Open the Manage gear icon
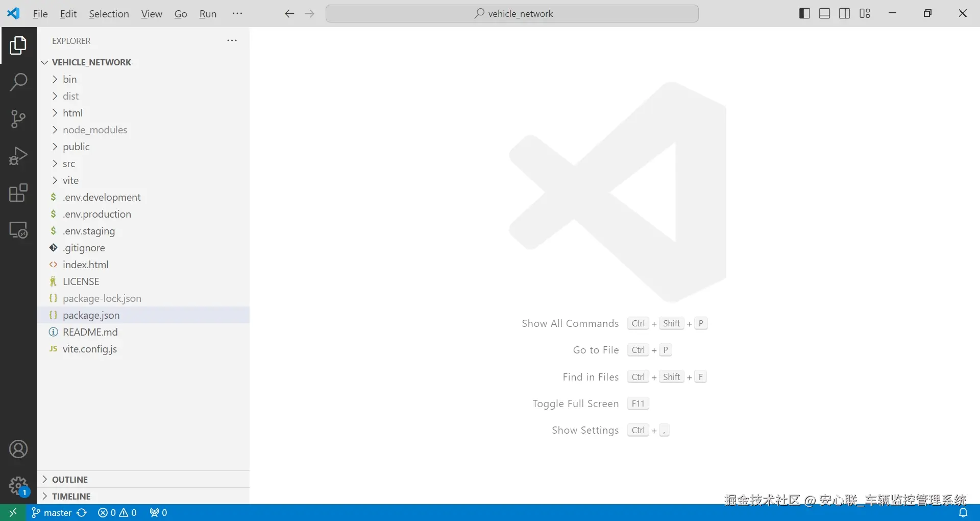 coord(18,485)
